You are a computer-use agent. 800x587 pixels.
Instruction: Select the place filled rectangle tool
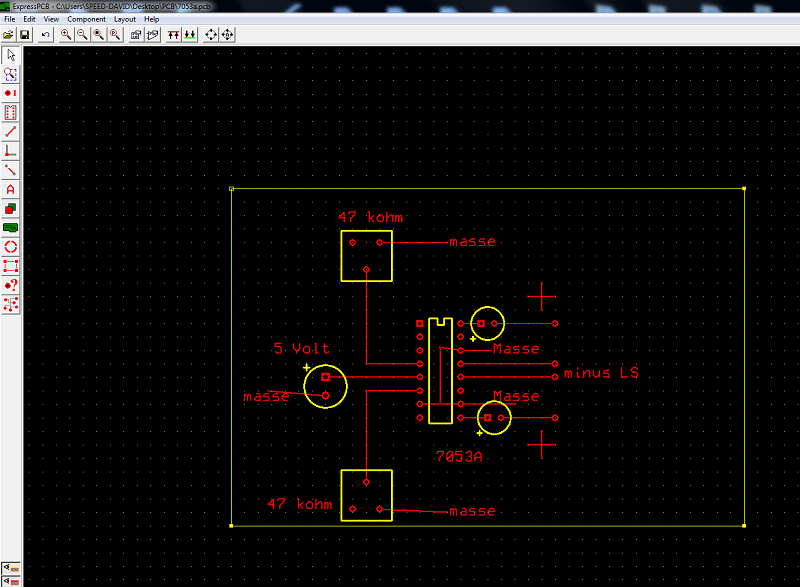coord(11,209)
